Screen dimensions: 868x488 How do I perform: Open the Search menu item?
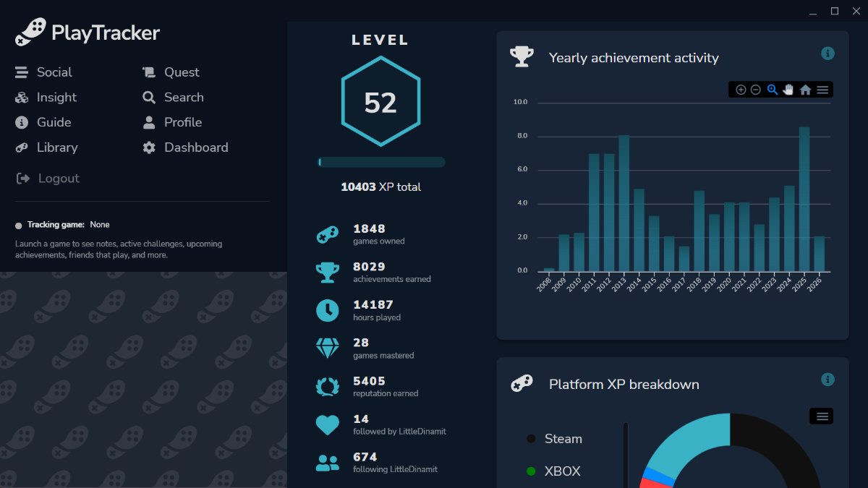coord(184,97)
